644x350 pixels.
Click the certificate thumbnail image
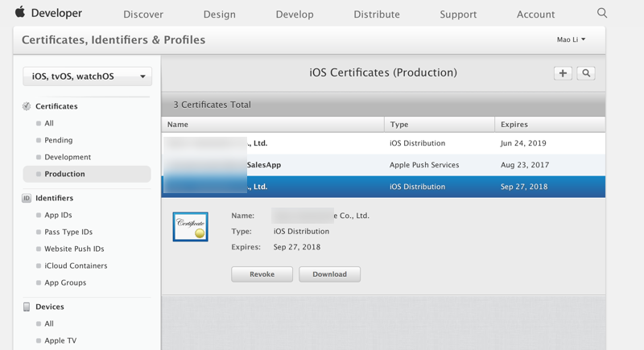tap(191, 226)
